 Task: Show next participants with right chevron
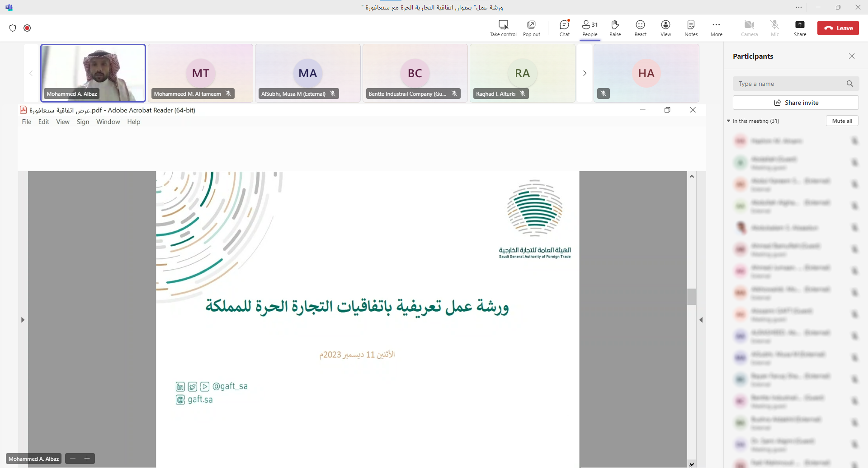click(585, 73)
